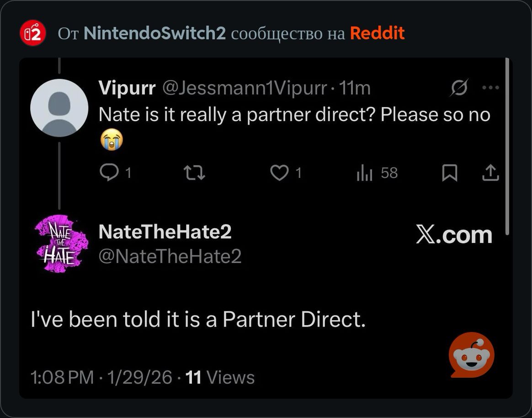Click the @NateTheHate2 handle
Image resolution: width=532 pixels, height=418 pixels.
point(170,257)
